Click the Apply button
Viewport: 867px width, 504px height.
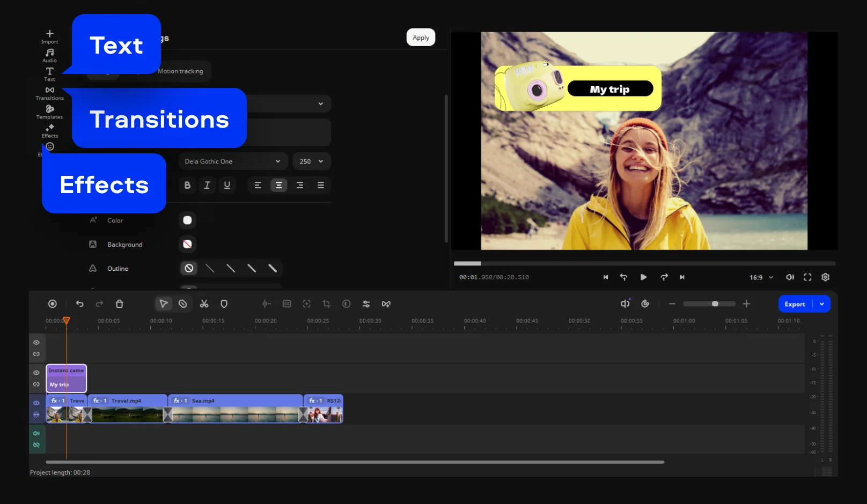pyautogui.click(x=421, y=38)
